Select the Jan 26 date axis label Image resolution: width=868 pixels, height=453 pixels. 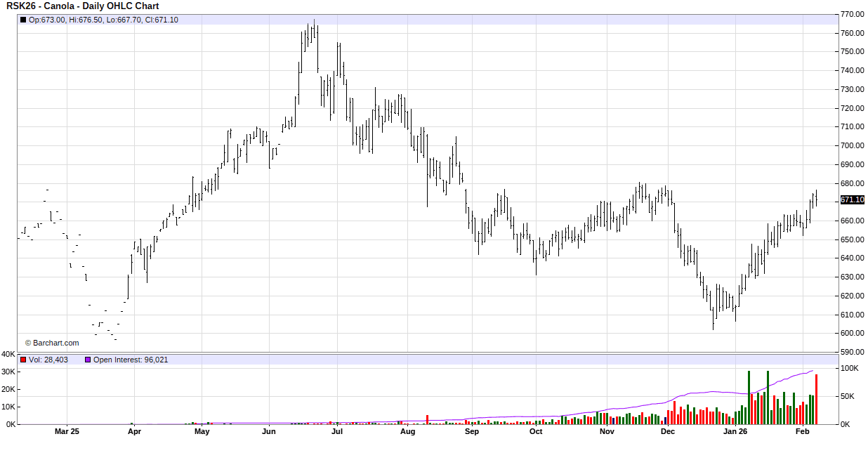(x=735, y=432)
